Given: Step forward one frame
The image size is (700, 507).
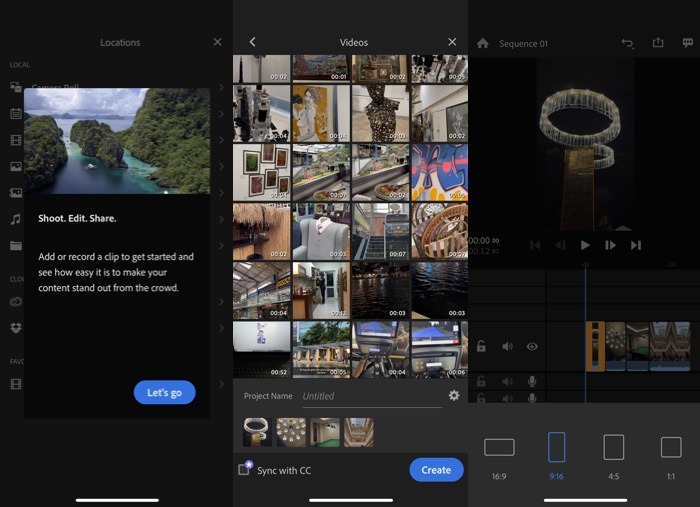Looking at the screenshot, I should [x=610, y=245].
